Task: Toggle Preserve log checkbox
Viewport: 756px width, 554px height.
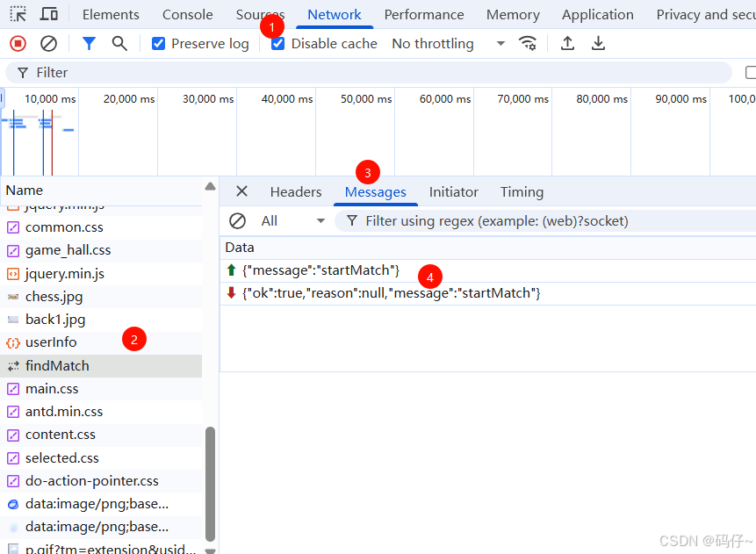Action: [158, 43]
